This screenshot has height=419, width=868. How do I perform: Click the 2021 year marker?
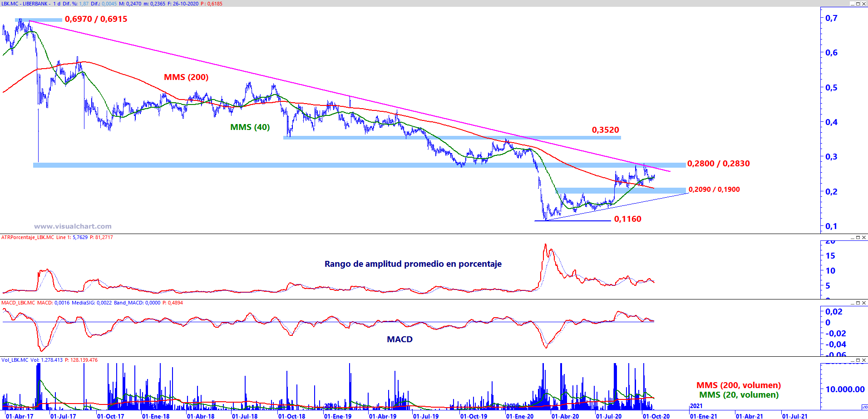pos(696,406)
